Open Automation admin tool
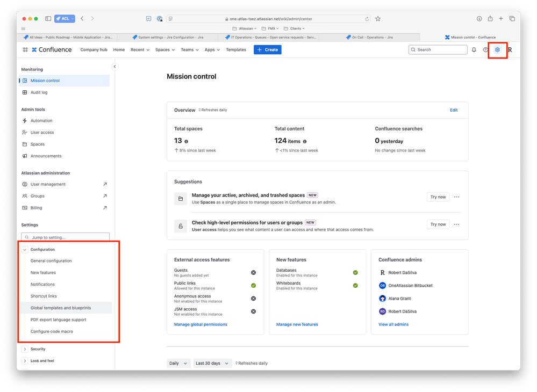Image resolution: width=537 pixels, height=392 pixels. [65, 121]
